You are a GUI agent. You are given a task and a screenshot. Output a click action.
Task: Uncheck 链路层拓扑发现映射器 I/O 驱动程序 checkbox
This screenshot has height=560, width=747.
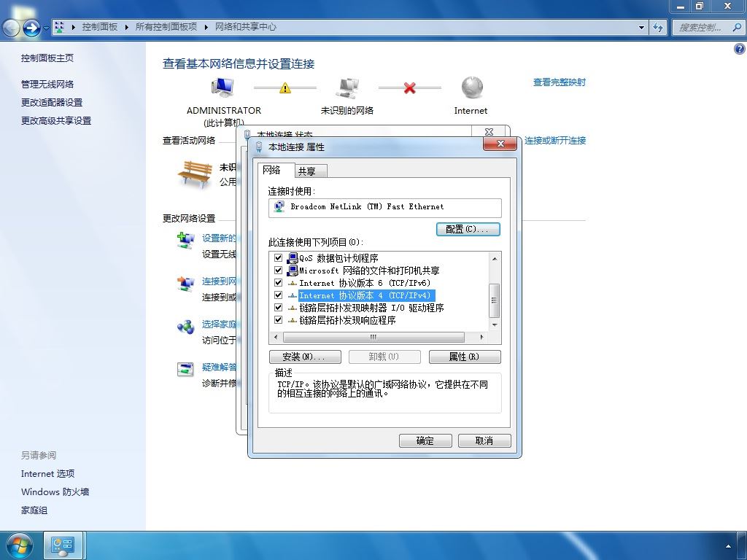279,308
